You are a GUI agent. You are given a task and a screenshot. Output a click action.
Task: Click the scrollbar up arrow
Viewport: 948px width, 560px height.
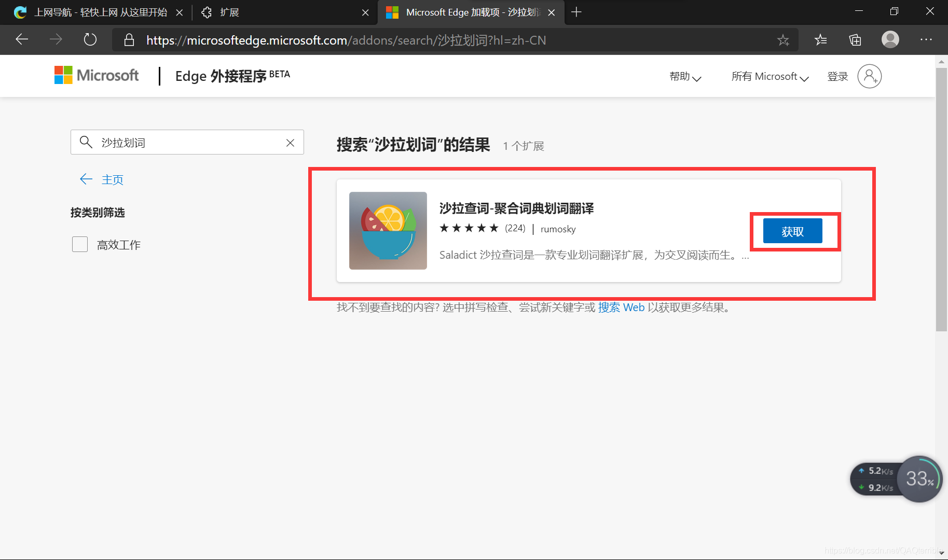941,62
